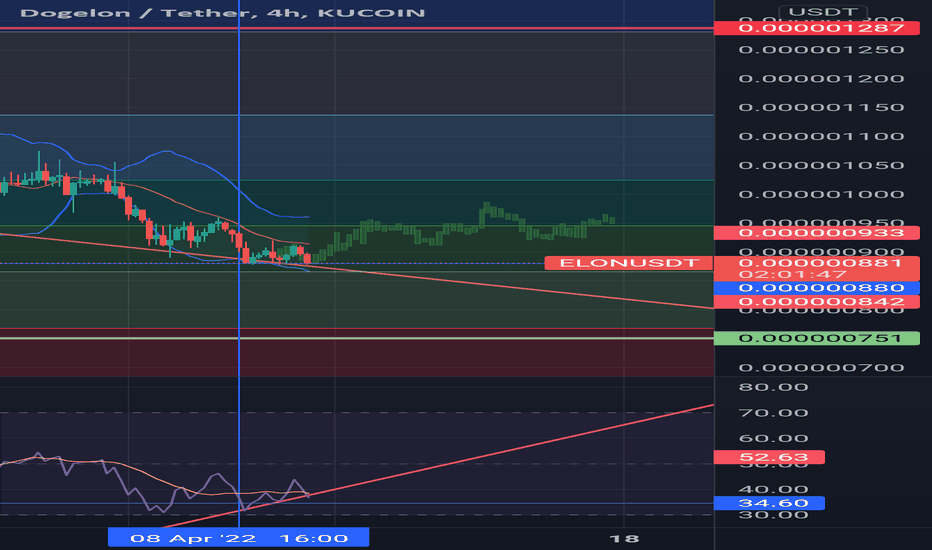Select the red 0.000000842 price label
The height and width of the screenshot is (550, 932).
tap(817, 301)
